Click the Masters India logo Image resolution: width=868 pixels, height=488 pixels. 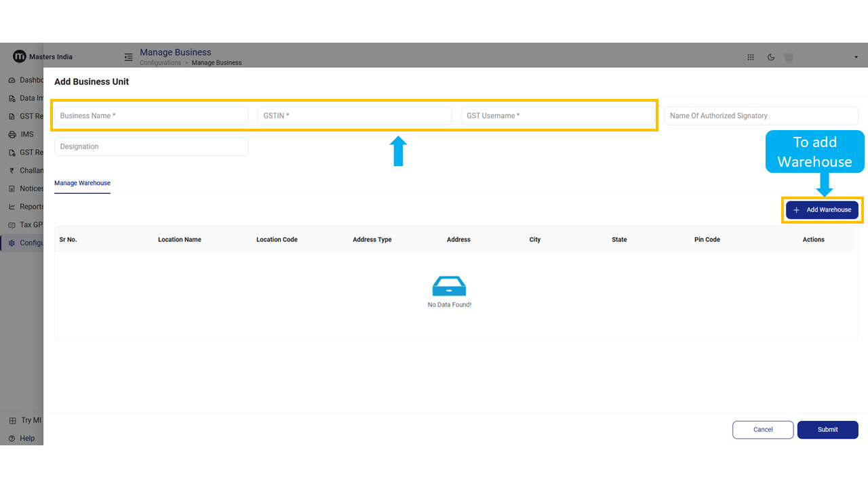[20, 57]
